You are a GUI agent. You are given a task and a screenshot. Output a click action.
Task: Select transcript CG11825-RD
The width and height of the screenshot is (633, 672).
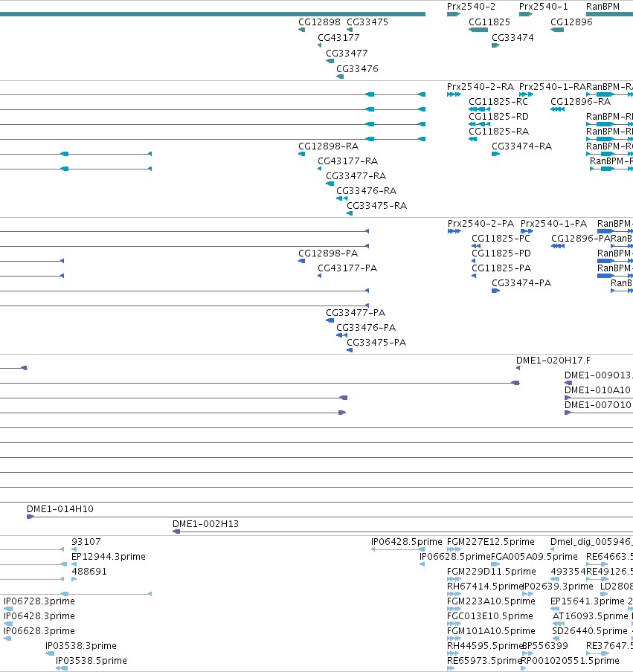click(x=498, y=117)
